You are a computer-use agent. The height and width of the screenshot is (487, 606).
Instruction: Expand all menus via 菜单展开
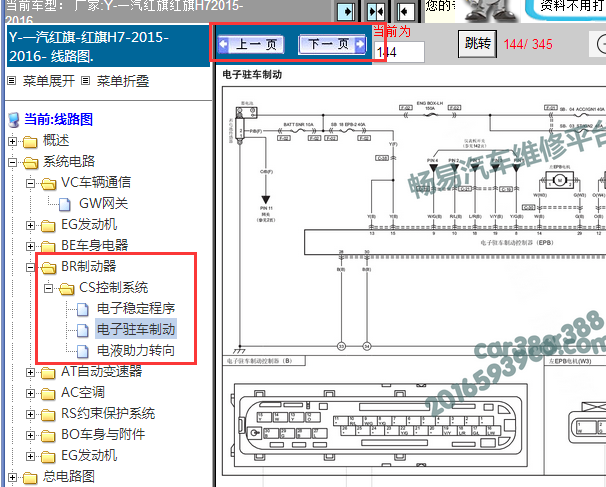[x=48, y=81]
